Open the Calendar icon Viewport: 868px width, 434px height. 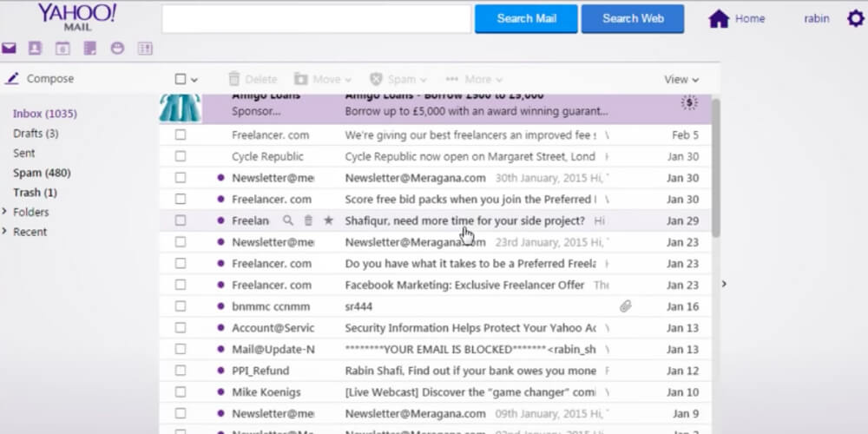point(62,48)
